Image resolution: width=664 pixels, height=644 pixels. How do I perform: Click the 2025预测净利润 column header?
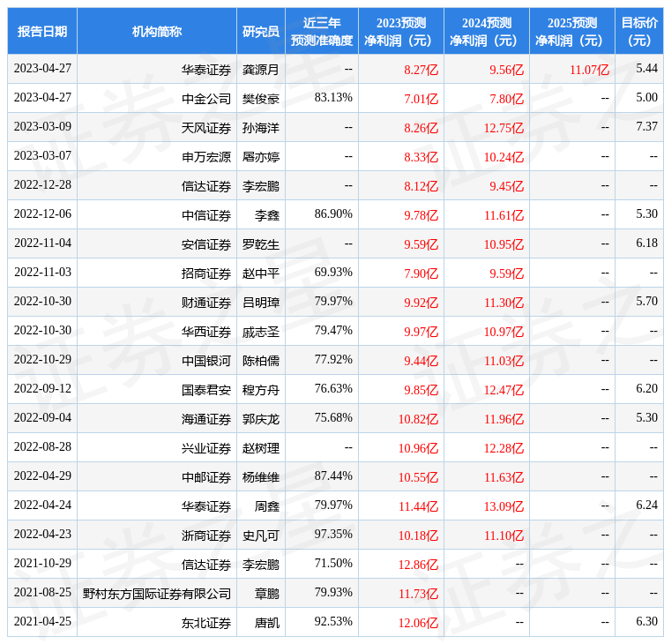click(572, 32)
